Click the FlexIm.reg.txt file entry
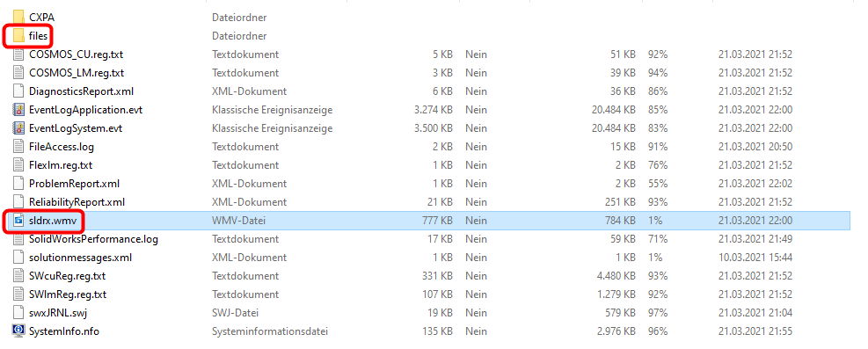This screenshot has width=868, height=349. (61, 164)
